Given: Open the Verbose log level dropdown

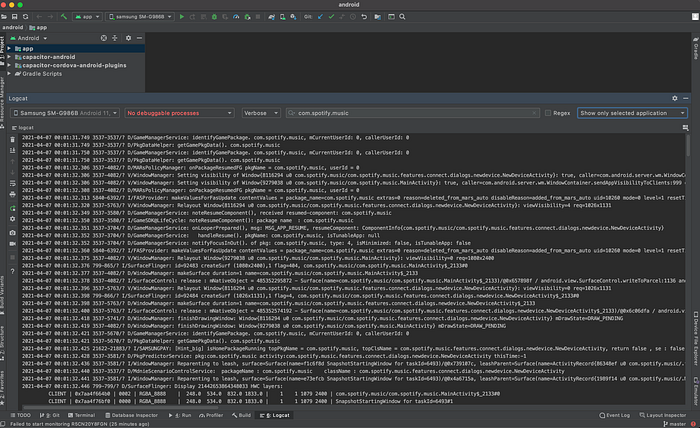Looking at the screenshot, I should click(261, 113).
